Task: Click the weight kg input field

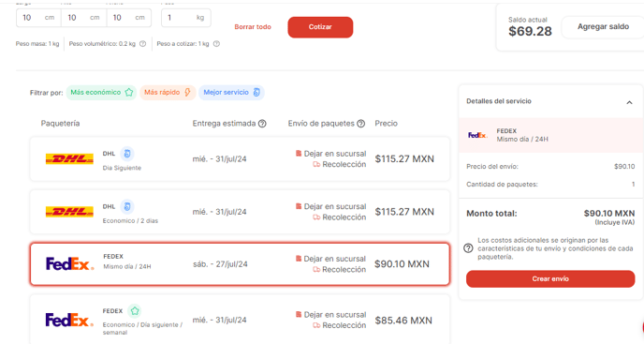Action: click(186, 18)
